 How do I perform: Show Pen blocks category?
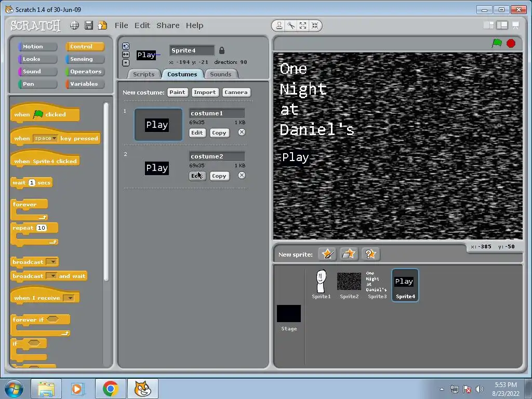pyautogui.click(x=37, y=84)
